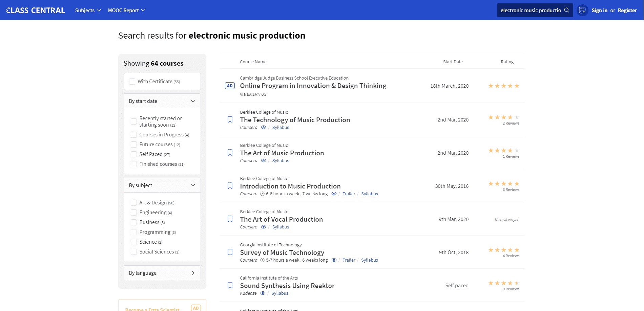Open Become a Data Scientist ad

pyautogui.click(x=152, y=309)
